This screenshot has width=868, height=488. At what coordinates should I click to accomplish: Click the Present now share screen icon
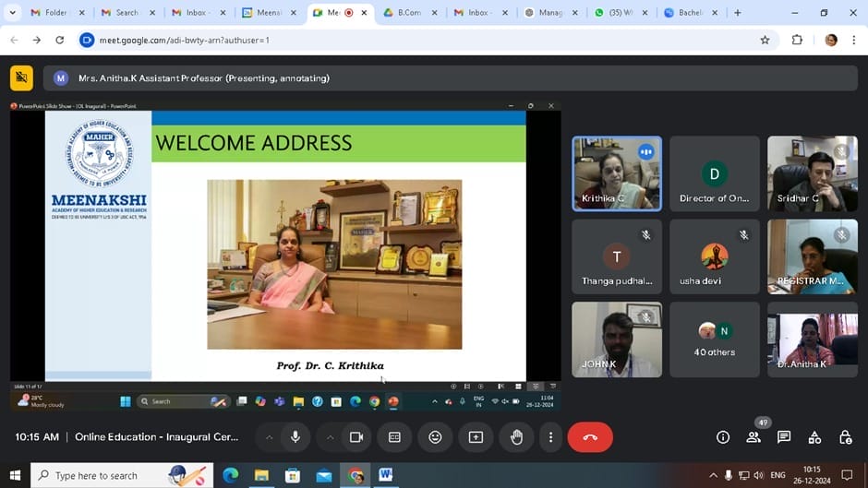(476, 437)
